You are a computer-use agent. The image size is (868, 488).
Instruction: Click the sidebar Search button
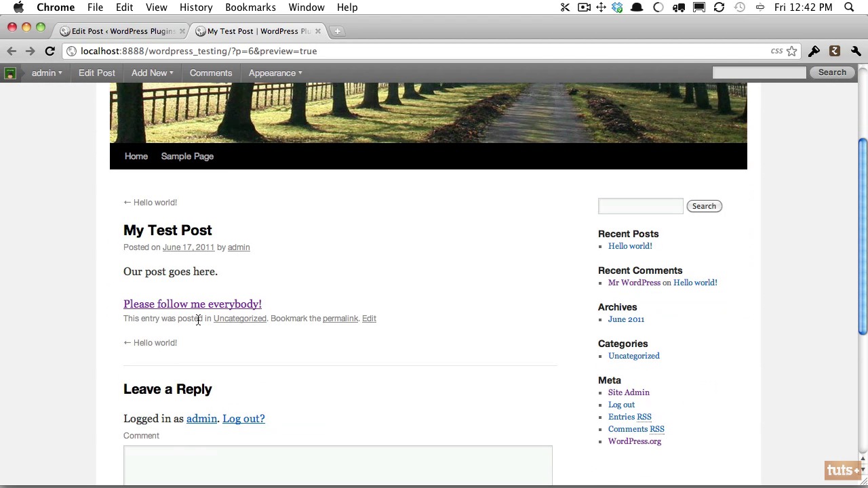[x=704, y=206]
